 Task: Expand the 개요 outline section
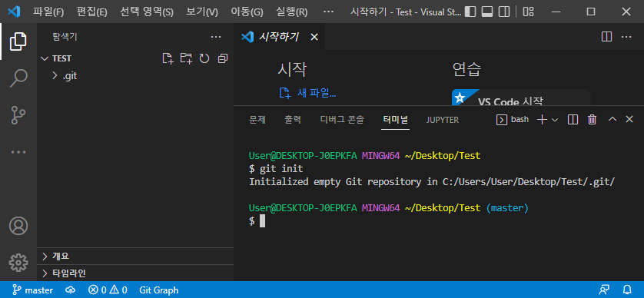coord(135,256)
